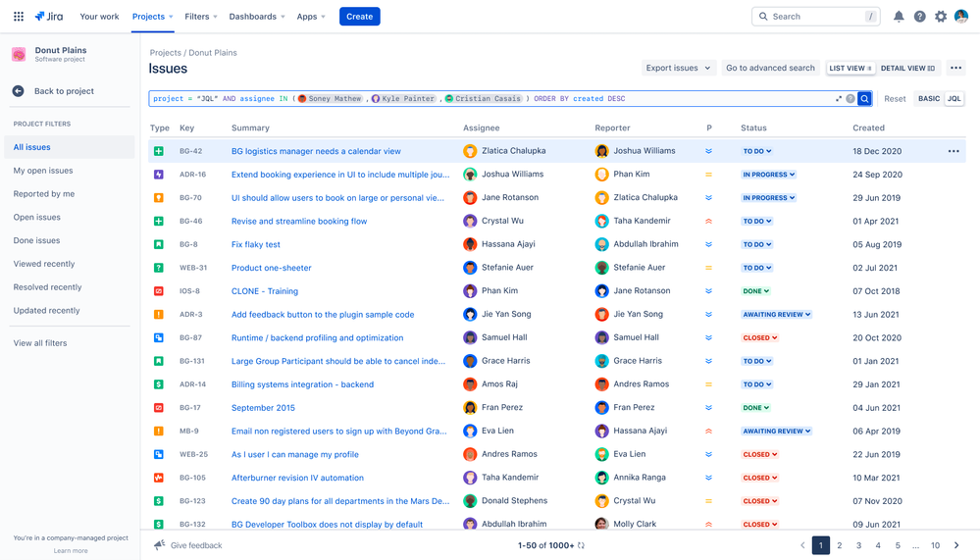Click the Give feedback megaphone icon

160,545
